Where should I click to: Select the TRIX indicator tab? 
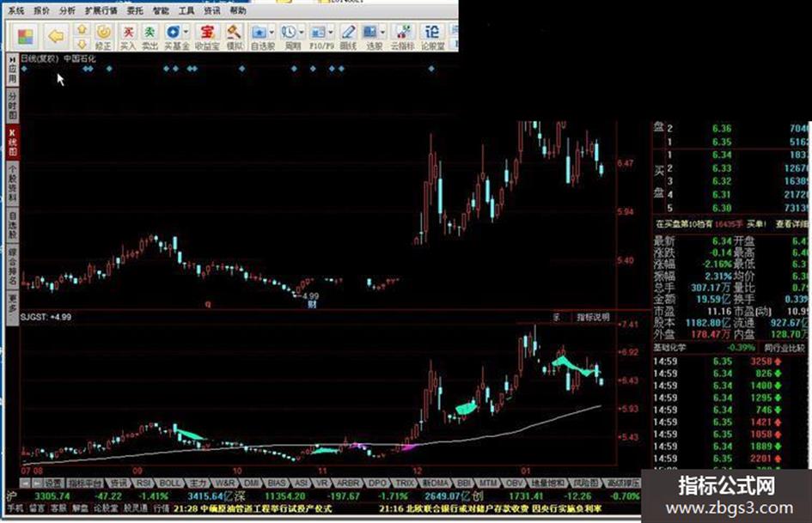pos(405,483)
